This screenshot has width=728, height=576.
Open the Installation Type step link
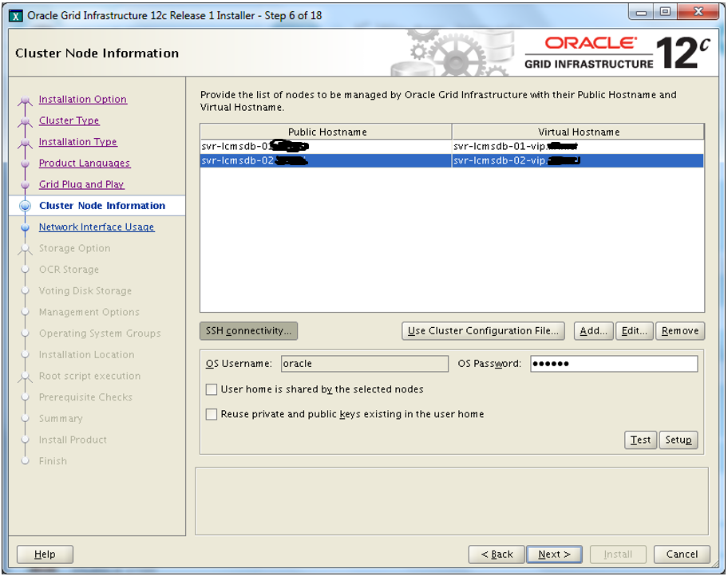pyautogui.click(x=78, y=142)
